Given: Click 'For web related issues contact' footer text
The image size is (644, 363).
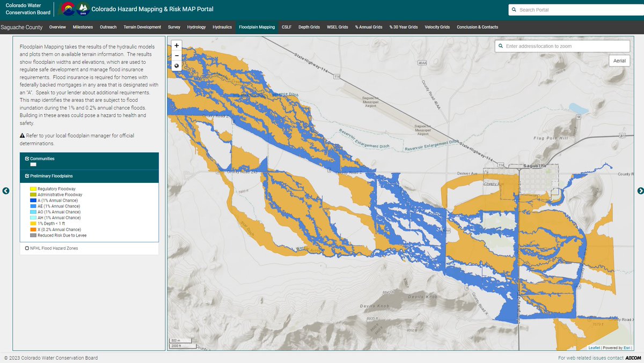Looking at the screenshot, I should pyautogui.click(x=591, y=358).
